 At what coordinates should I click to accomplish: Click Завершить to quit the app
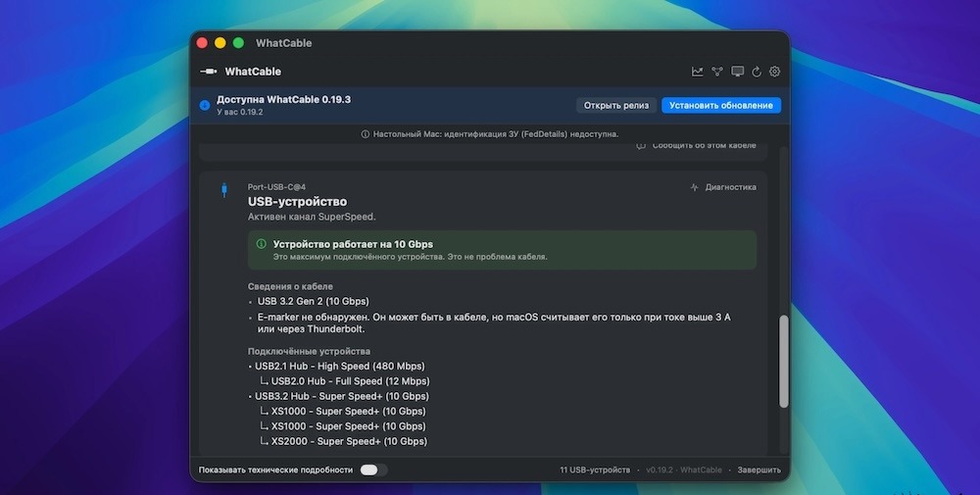(759, 470)
